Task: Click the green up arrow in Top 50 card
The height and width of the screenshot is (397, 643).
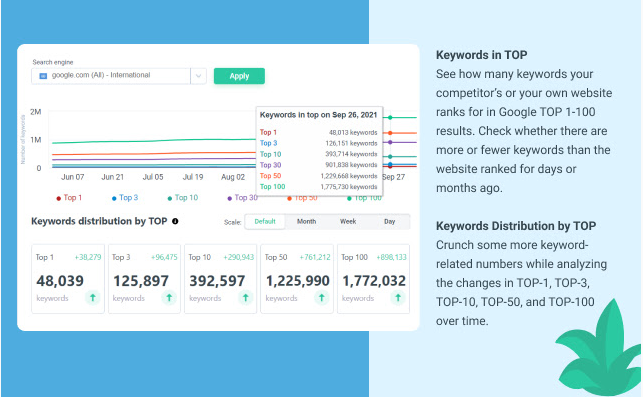Action: 322,297
